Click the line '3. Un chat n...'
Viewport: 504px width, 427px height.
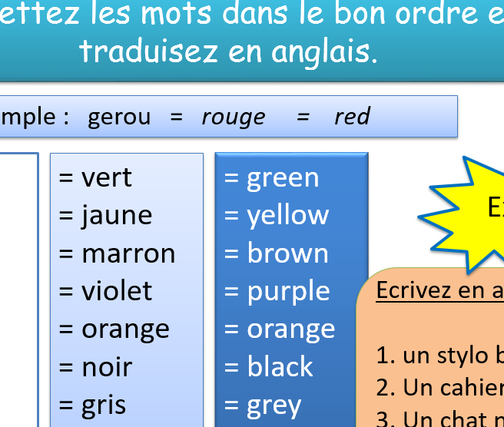click(440, 419)
